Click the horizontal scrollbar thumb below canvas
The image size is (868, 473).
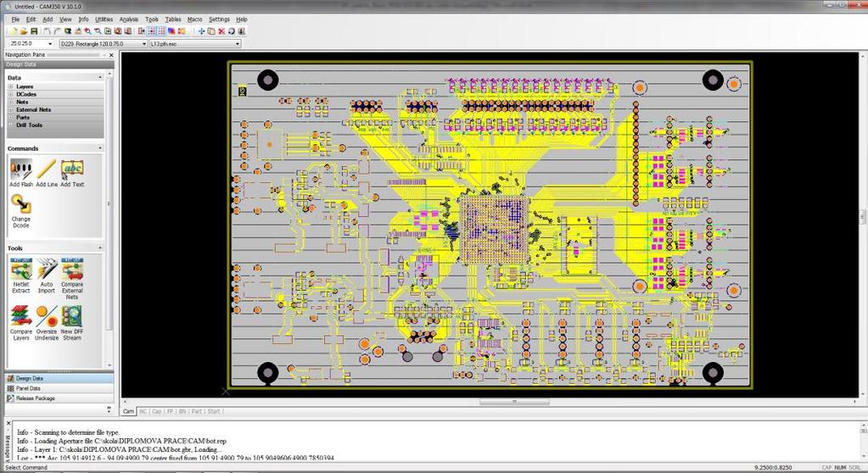point(514,402)
